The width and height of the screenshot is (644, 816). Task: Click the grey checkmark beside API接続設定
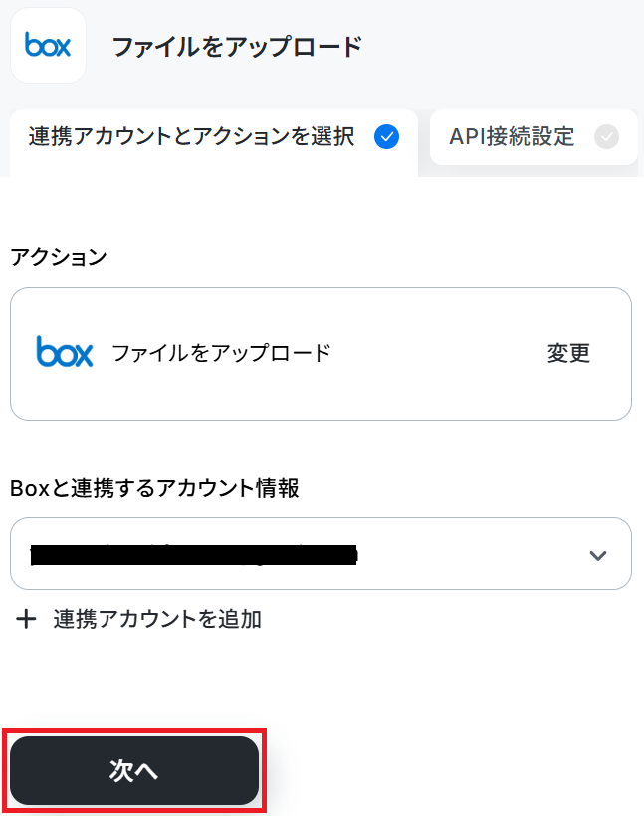point(606,137)
